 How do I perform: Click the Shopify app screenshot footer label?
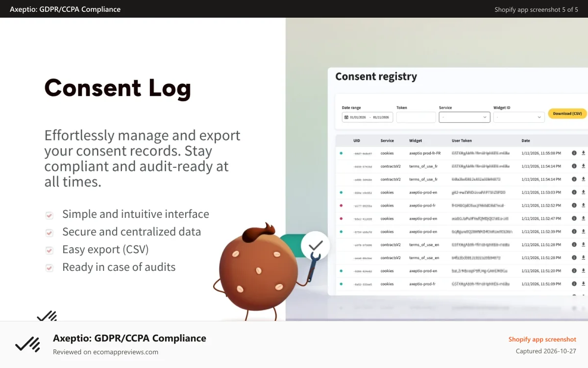tap(542, 339)
